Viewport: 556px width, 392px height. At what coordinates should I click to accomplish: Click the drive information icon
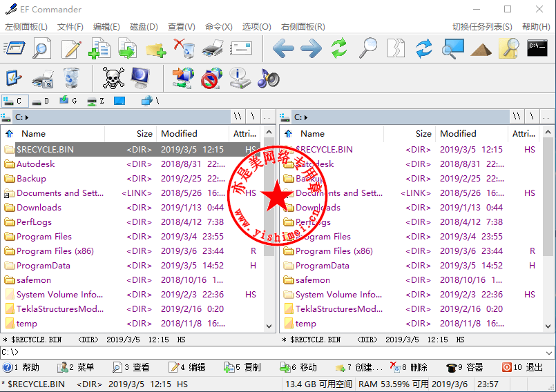(x=240, y=78)
